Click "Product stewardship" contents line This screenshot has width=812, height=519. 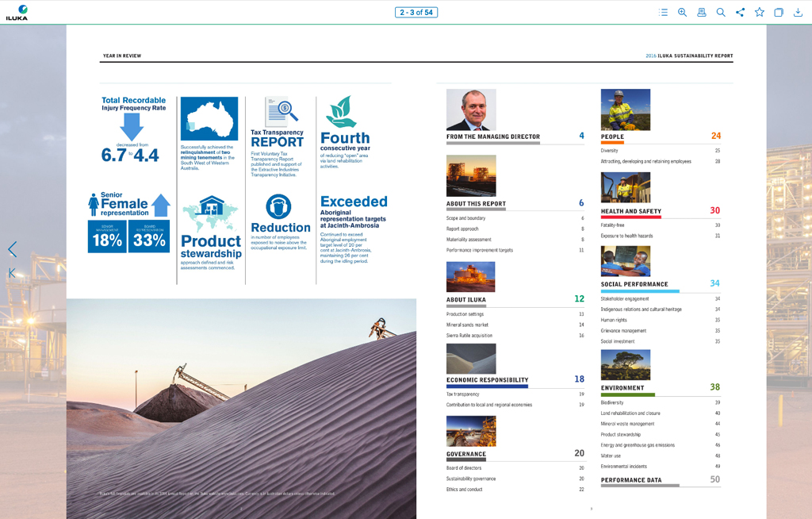tap(621, 435)
